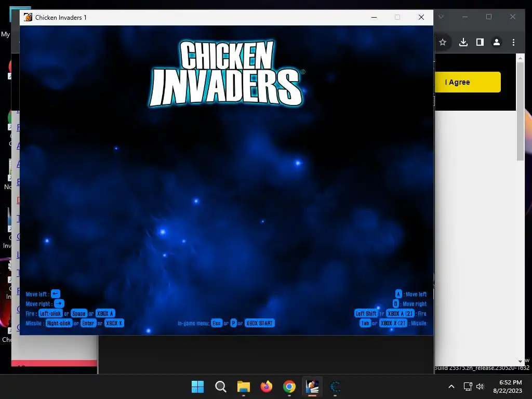Minimize the Chrome window behind the game
Image resolution: width=532 pixels, height=399 pixels.
tap(465, 17)
